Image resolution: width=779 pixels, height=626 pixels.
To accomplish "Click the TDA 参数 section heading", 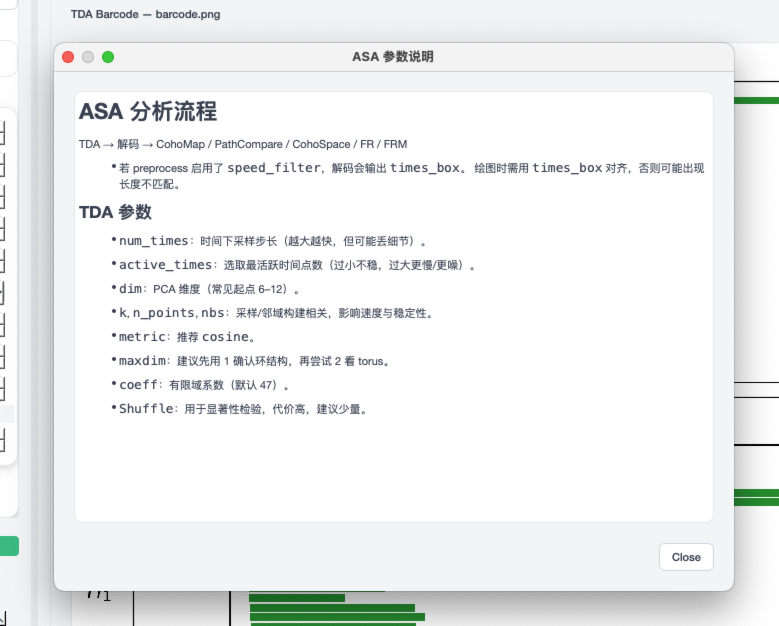I will [x=115, y=212].
